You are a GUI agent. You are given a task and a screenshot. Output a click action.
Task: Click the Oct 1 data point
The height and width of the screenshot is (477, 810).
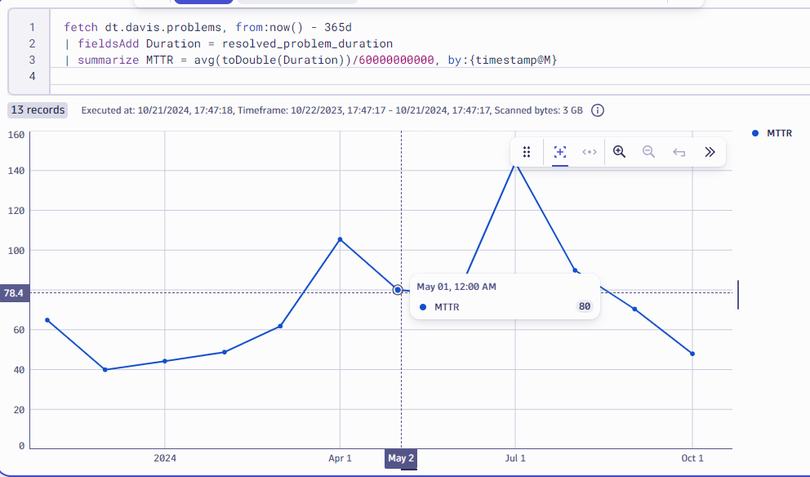coord(692,354)
